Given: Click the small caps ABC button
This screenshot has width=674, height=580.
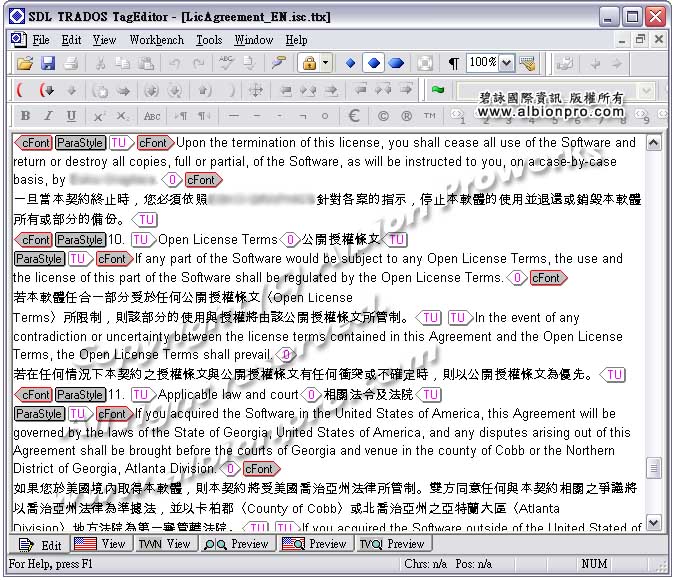Looking at the screenshot, I should pos(152,116).
